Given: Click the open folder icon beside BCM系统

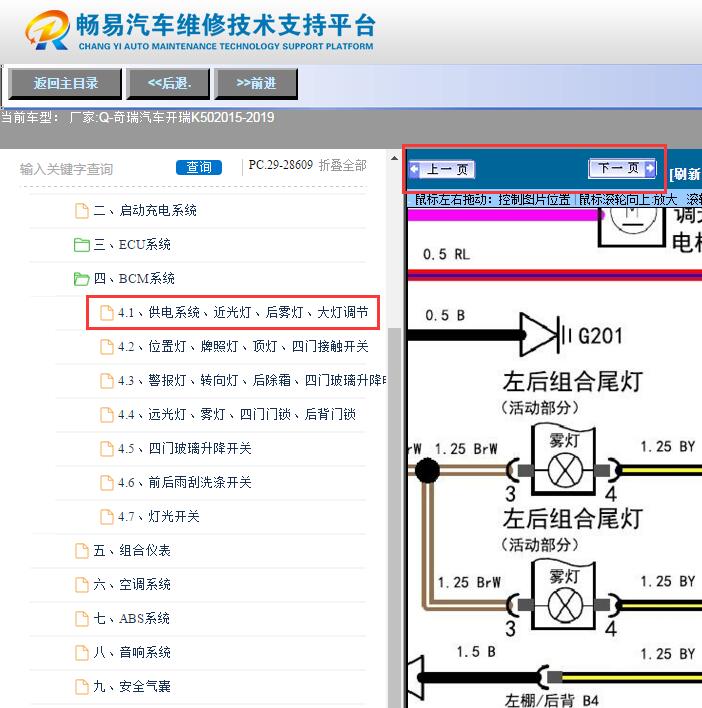Looking at the screenshot, I should [x=82, y=279].
